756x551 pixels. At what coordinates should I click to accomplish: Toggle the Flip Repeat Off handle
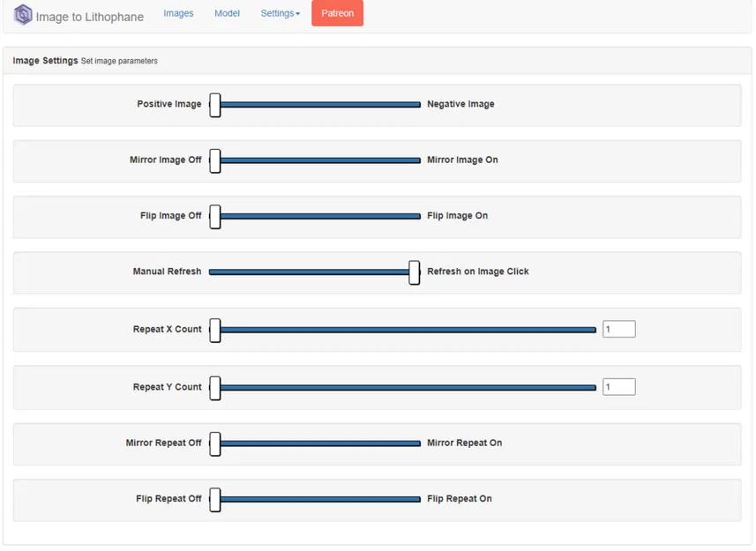point(215,499)
